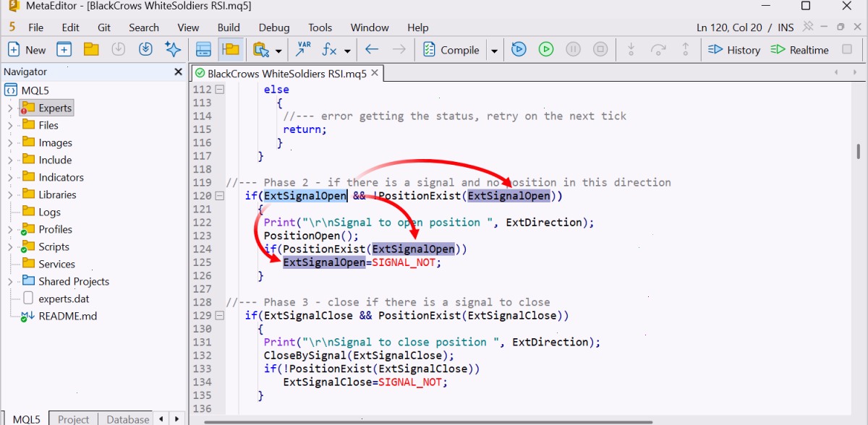The height and width of the screenshot is (425, 868).
Task: Click the Compile button
Action: coord(451,50)
